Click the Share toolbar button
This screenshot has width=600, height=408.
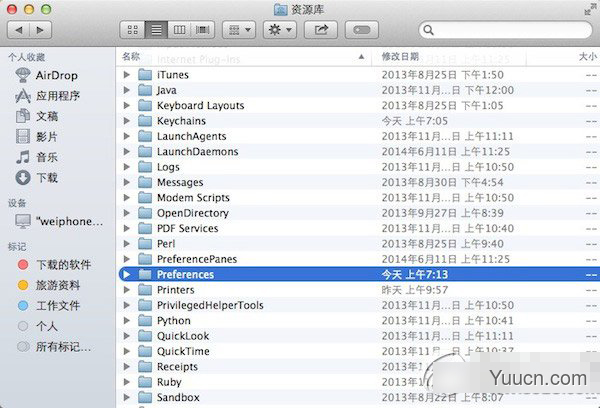(x=321, y=30)
